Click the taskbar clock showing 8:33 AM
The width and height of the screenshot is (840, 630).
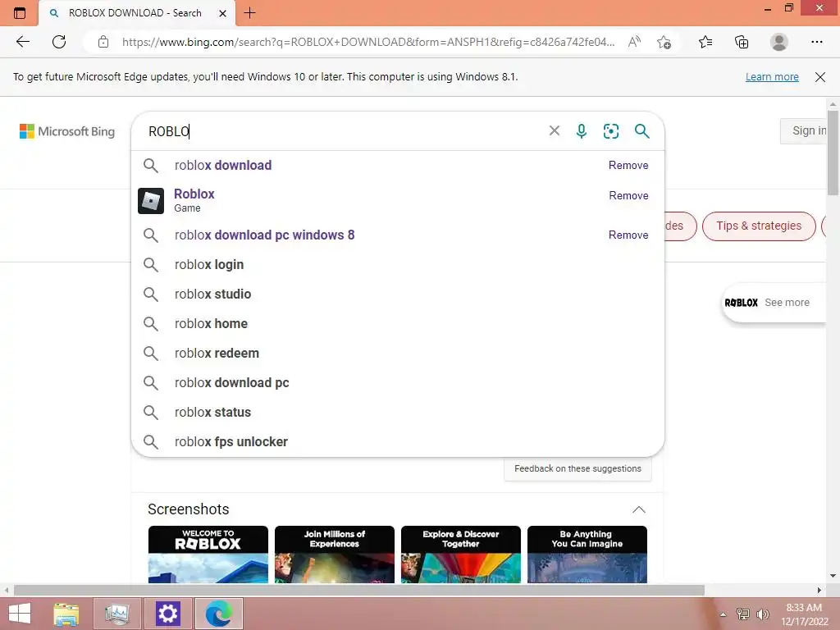click(804, 614)
